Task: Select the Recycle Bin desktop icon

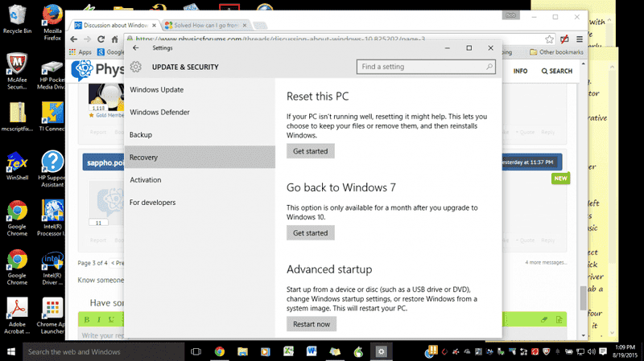Action: 17,19
